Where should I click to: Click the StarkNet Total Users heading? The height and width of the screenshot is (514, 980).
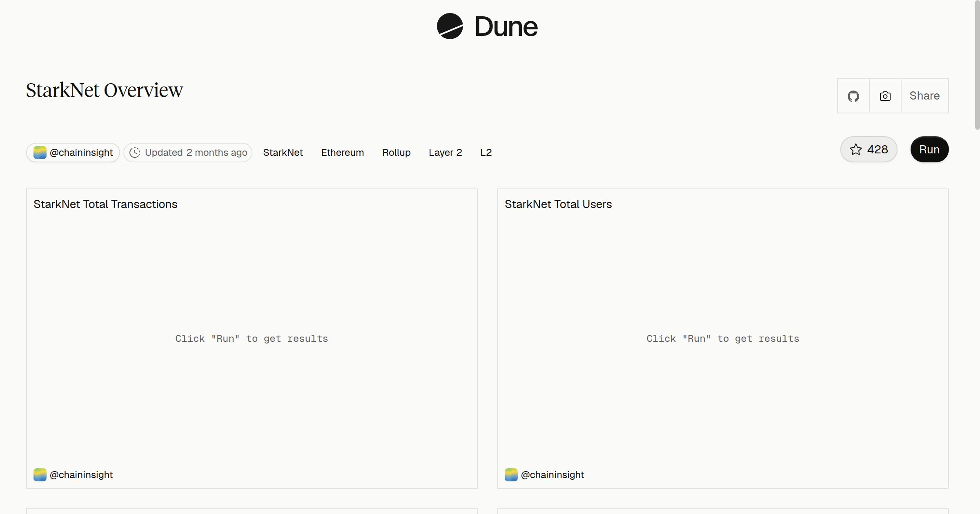pyautogui.click(x=558, y=204)
